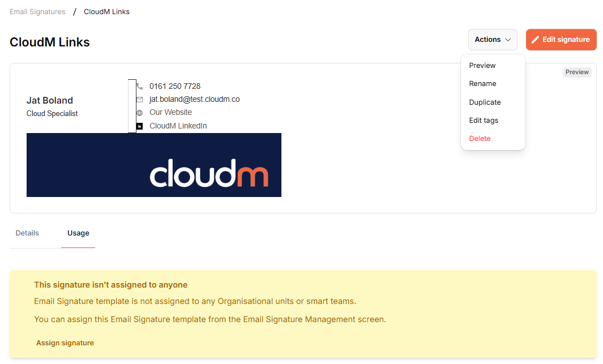Click phone number 0161 250 7728
The width and height of the screenshot is (603, 364).
coord(175,86)
